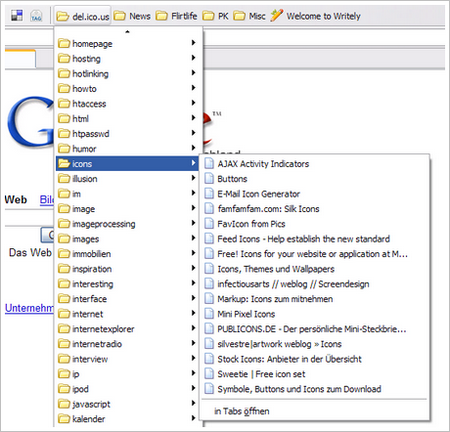The width and height of the screenshot is (450, 432).
Task: Click page icon beside silvestre|artwork weblog
Action: pos(209,344)
